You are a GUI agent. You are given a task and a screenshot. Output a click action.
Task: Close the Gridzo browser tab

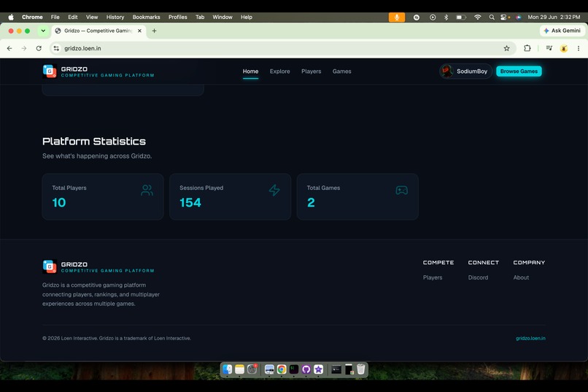pyautogui.click(x=139, y=31)
